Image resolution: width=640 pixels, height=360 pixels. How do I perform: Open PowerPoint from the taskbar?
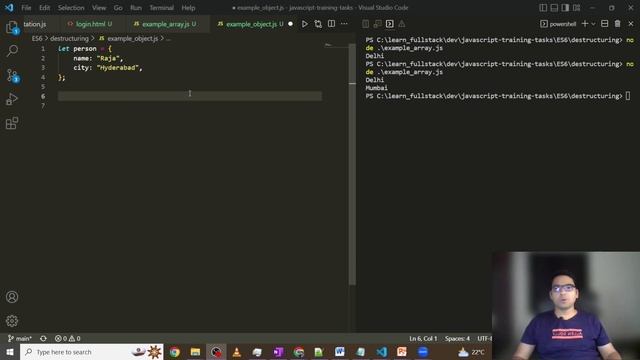(x=402, y=352)
